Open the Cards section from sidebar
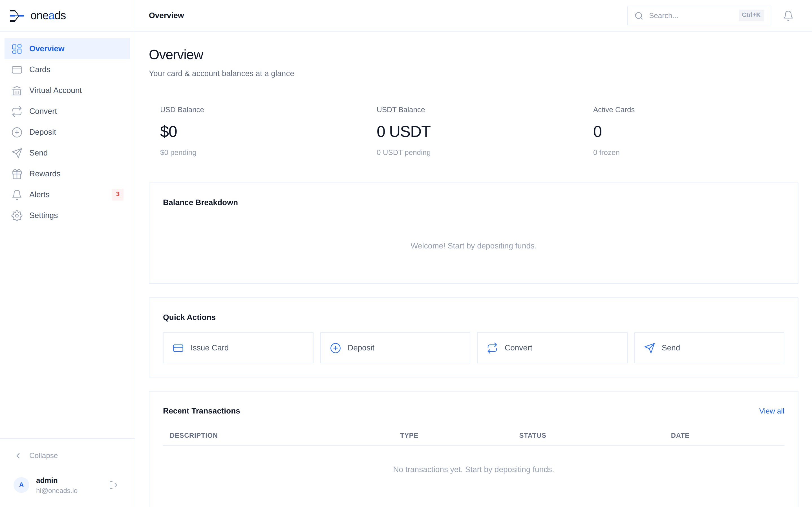 click(x=40, y=69)
